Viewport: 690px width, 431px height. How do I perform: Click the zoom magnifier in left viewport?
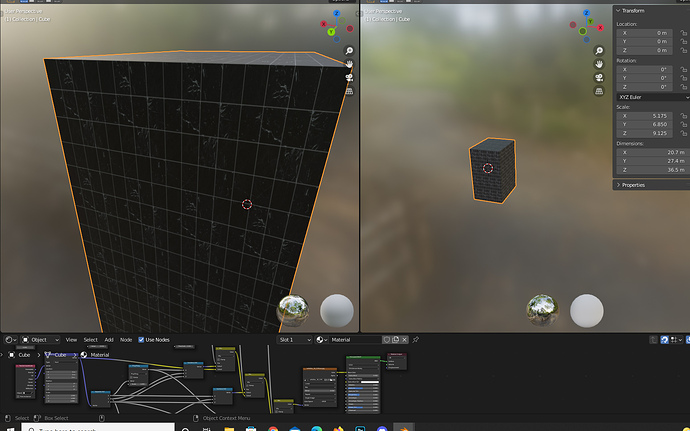coord(349,51)
